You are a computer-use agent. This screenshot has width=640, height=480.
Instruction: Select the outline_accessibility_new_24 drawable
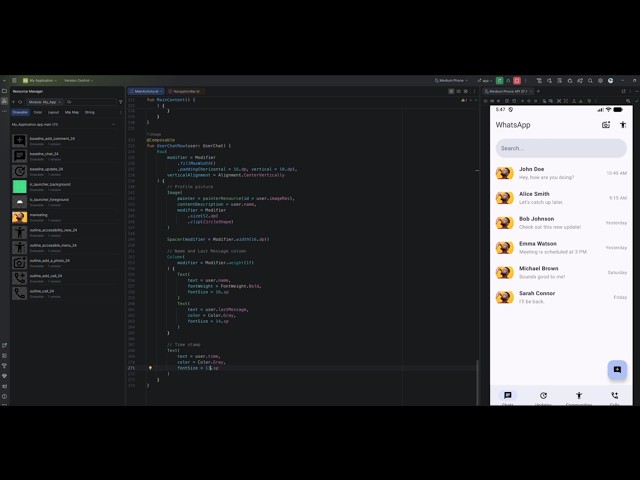65,232
